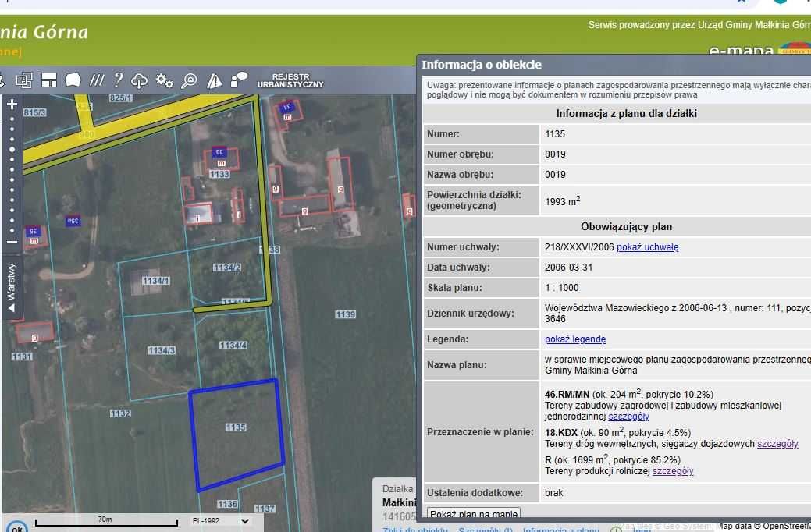Click parcel label 815/3 on the map
Image resolution: width=811 pixels, height=532 pixels.
click(34, 112)
